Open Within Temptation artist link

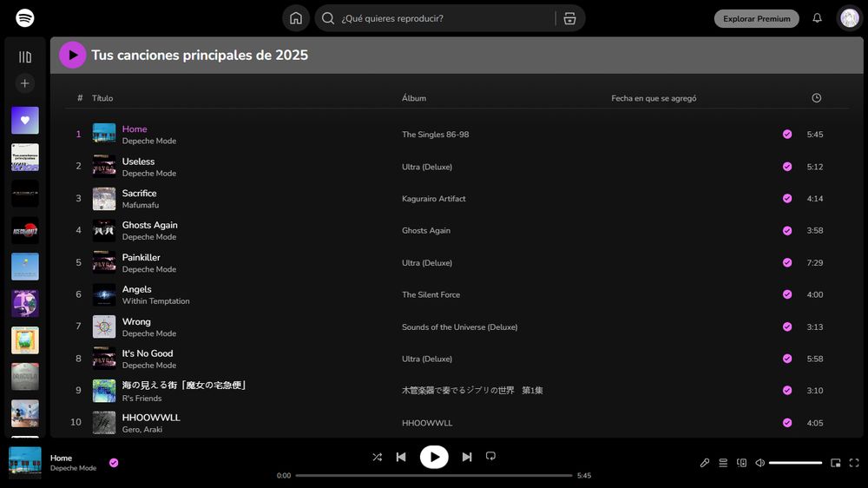155,300
